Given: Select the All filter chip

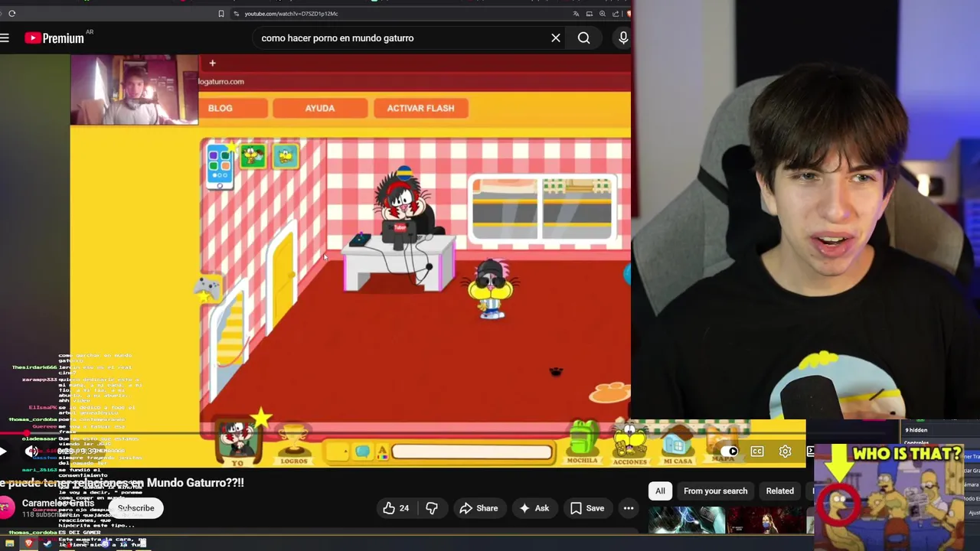Looking at the screenshot, I should [x=660, y=491].
